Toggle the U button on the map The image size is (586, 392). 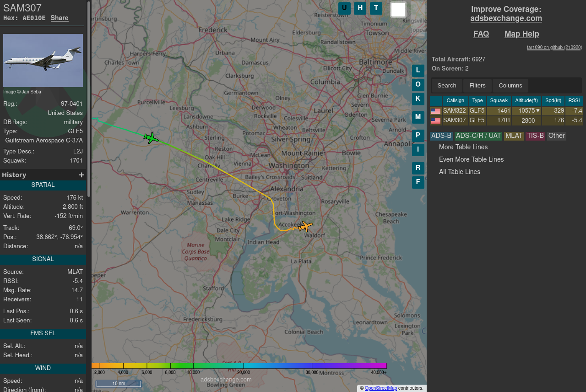click(x=344, y=8)
